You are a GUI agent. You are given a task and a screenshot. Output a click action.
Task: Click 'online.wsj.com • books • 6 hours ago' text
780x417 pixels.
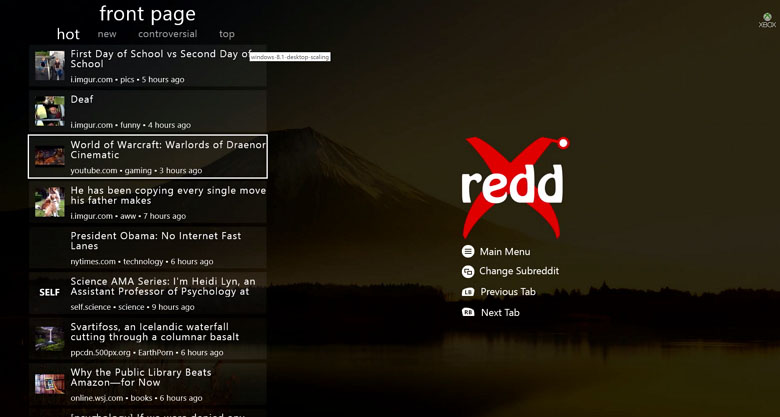point(136,398)
